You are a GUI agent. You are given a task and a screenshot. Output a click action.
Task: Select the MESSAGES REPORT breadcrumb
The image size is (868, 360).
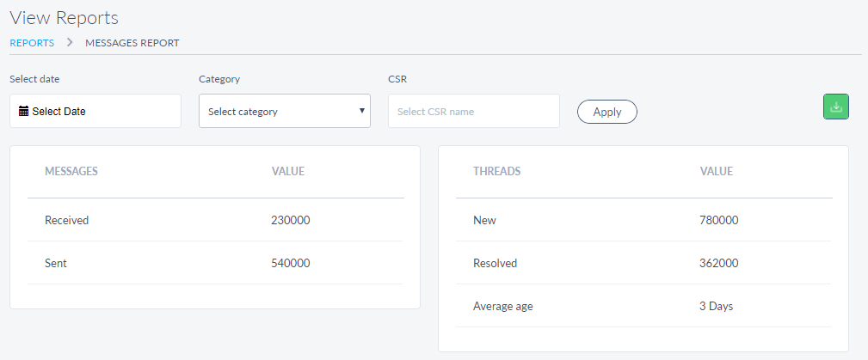pyautogui.click(x=132, y=42)
